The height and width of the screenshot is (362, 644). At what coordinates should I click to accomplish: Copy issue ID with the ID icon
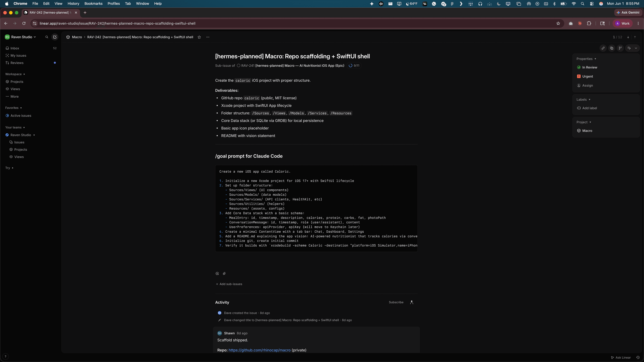pyautogui.click(x=611, y=48)
